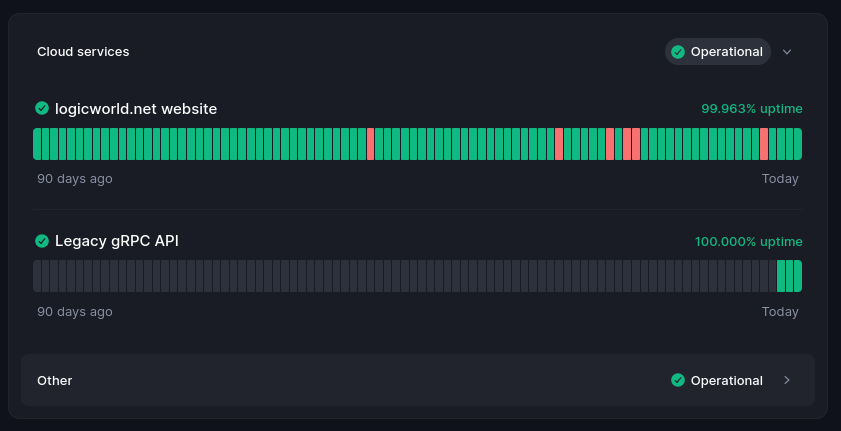Image resolution: width=841 pixels, height=431 pixels.
Task: Select the Legacy gRPC API component name
Action: point(117,241)
